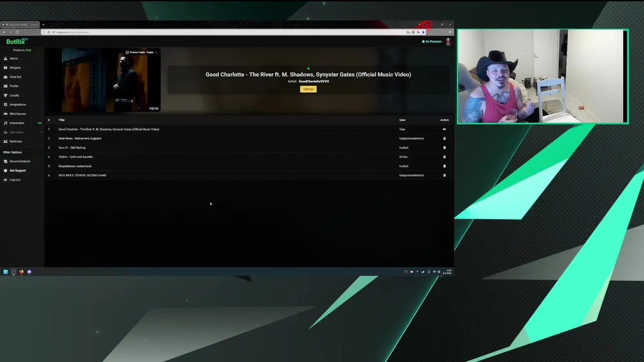The height and width of the screenshot is (362, 644).
Task: Open the Alerts section in sidebar
Action: pos(14,58)
